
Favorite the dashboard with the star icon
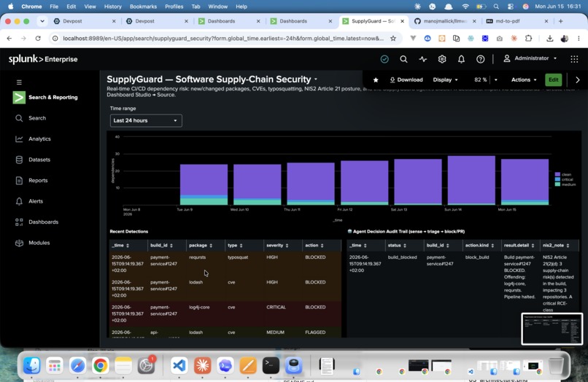point(376,80)
